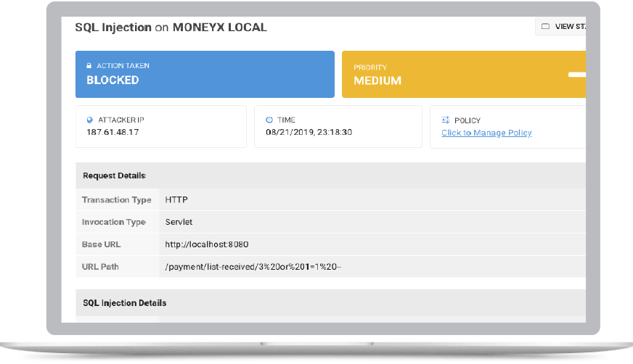Select the blue BLOCKED action card
Image resolution: width=633 pixels, height=364 pixels.
[205, 74]
